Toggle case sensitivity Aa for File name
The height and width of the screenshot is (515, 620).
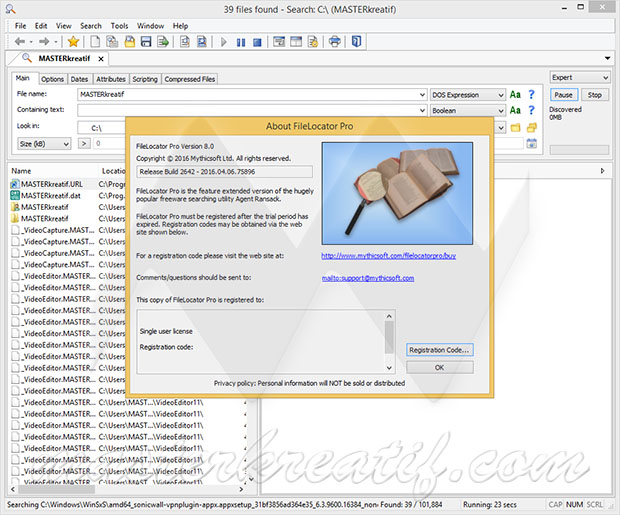[x=515, y=95]
